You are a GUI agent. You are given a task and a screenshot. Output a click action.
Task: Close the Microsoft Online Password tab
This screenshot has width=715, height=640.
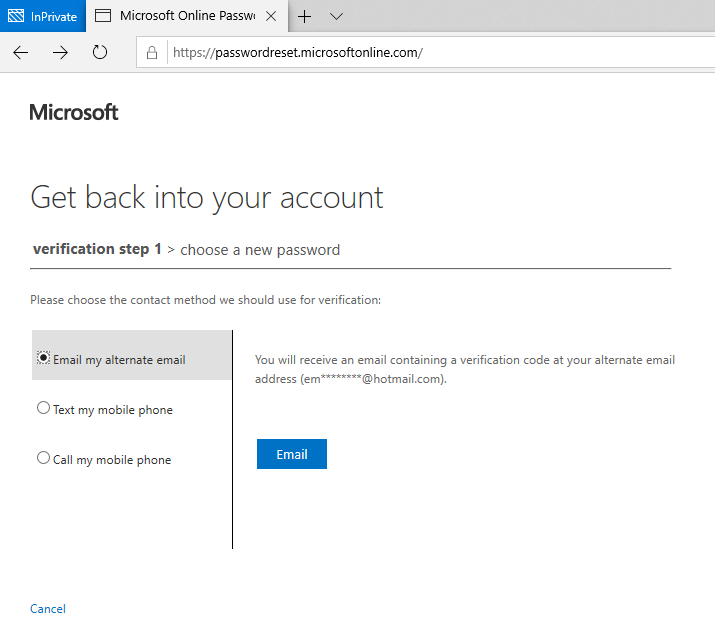point(271,16)
